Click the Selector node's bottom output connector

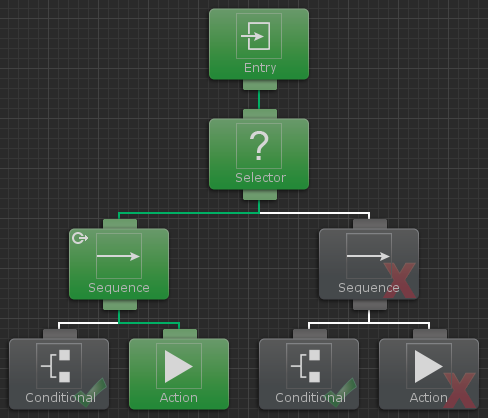[260, 195]
